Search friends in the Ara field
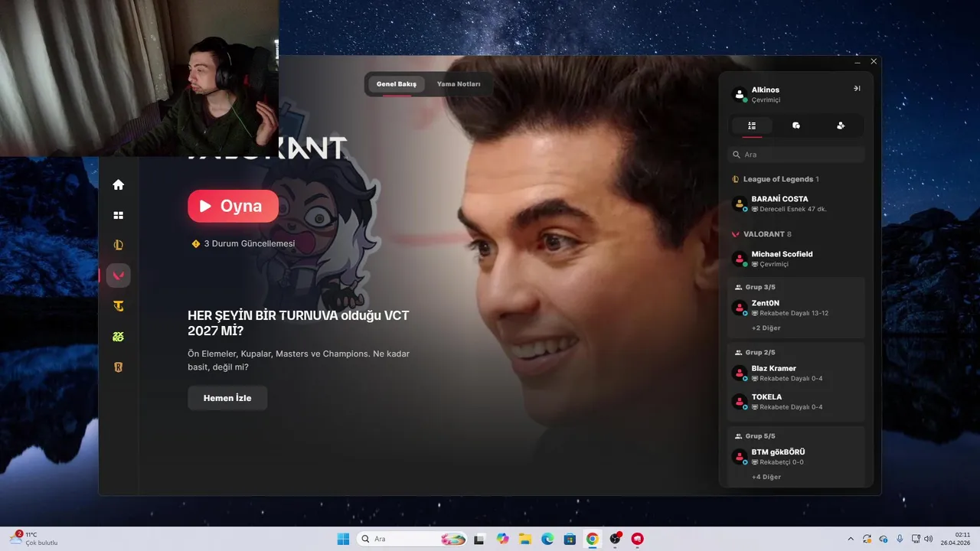 pyautogui.click(x=796, y=155)
